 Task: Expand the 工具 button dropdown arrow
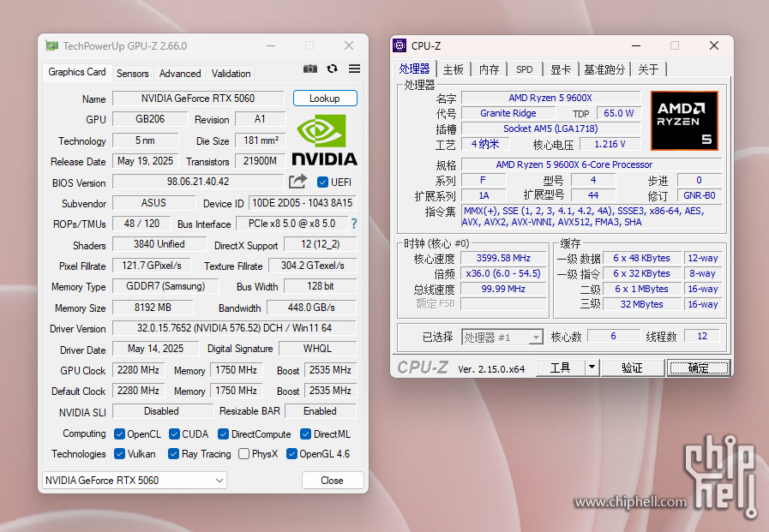pos(592,367)
